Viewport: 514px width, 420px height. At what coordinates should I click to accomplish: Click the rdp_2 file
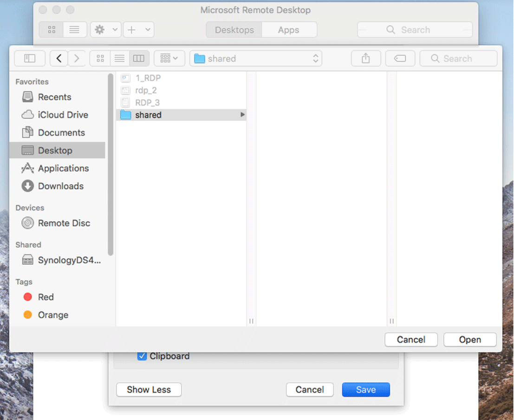(181, 90)
